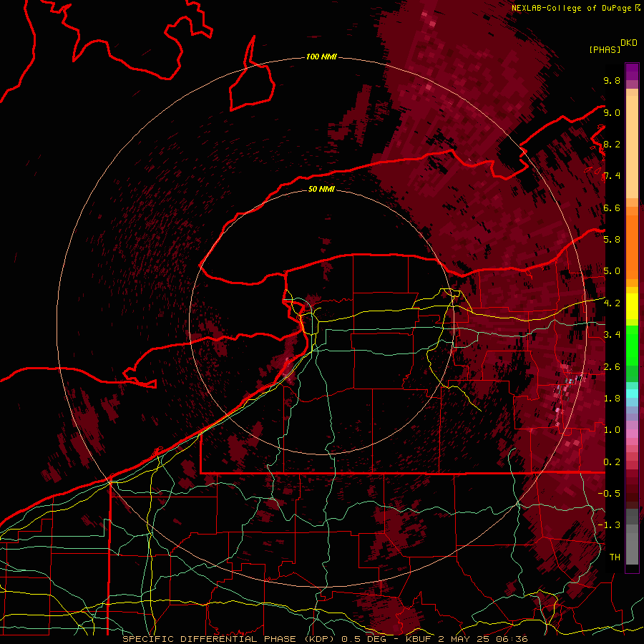Select the 5.8 scale label
Screen dimensions: 644x644
[x=612, y=240]
